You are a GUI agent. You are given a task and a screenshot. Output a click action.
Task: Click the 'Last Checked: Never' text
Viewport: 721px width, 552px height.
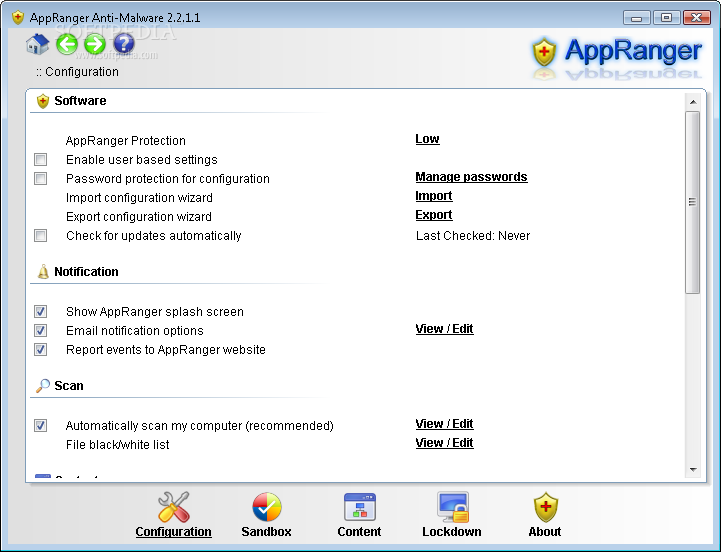click(473, 236)
